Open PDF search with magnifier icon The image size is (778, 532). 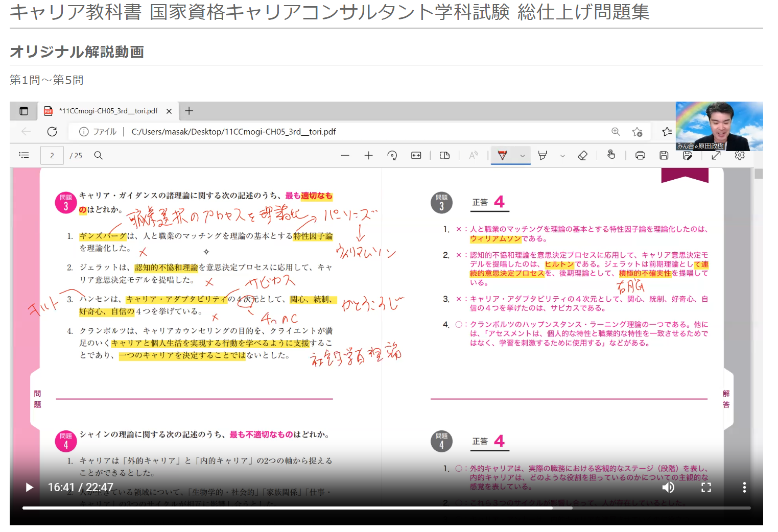click(99, 155)
